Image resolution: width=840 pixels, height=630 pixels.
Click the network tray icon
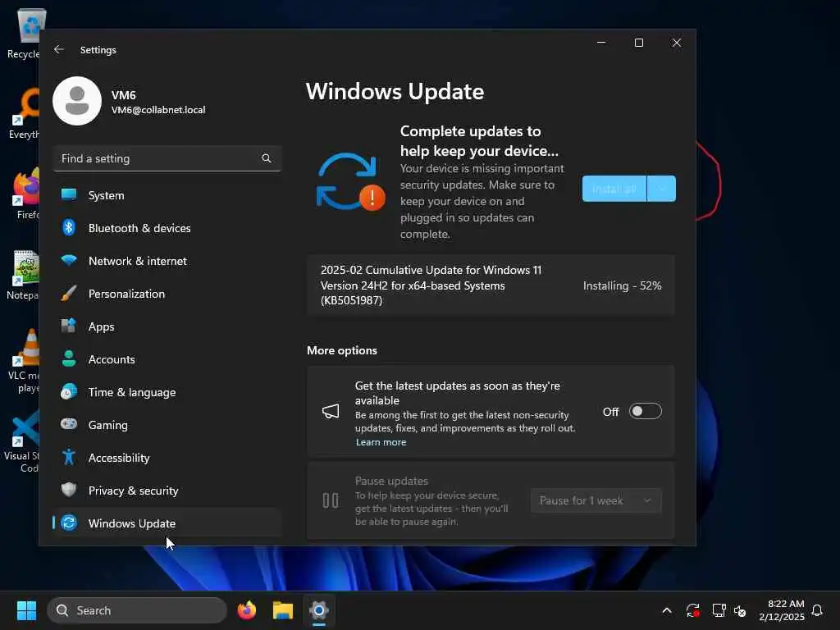pos(719,610)
